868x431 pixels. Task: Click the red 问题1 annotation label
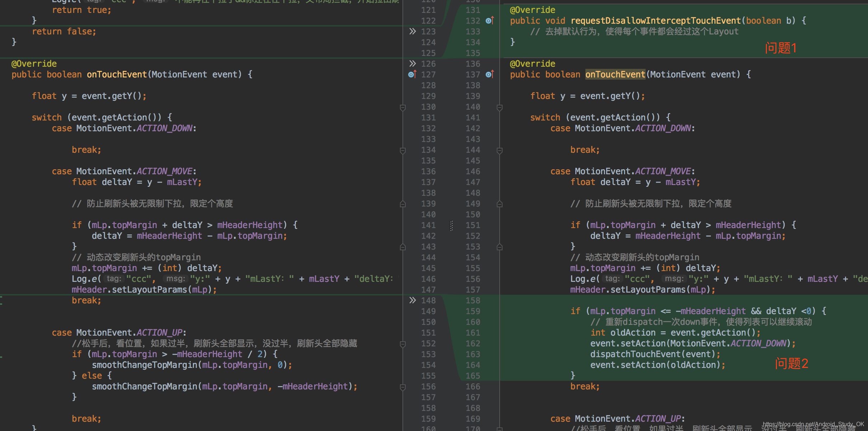780,48
